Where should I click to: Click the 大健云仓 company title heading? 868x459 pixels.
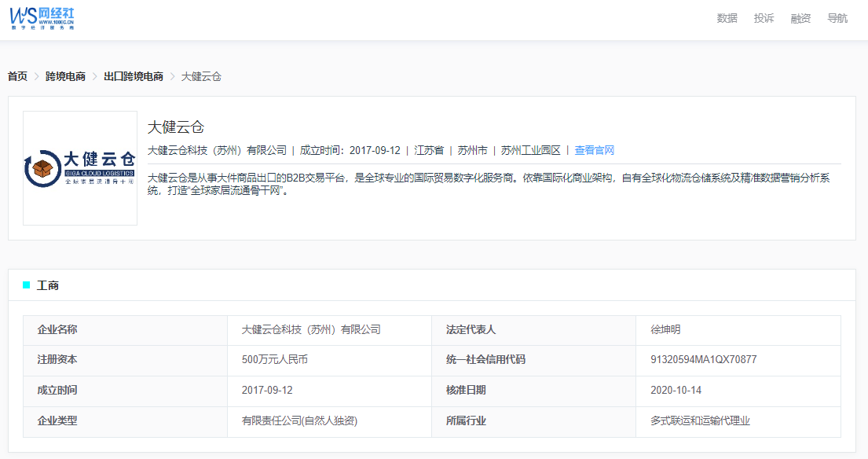pyautogui.click(x=176, y=127)
